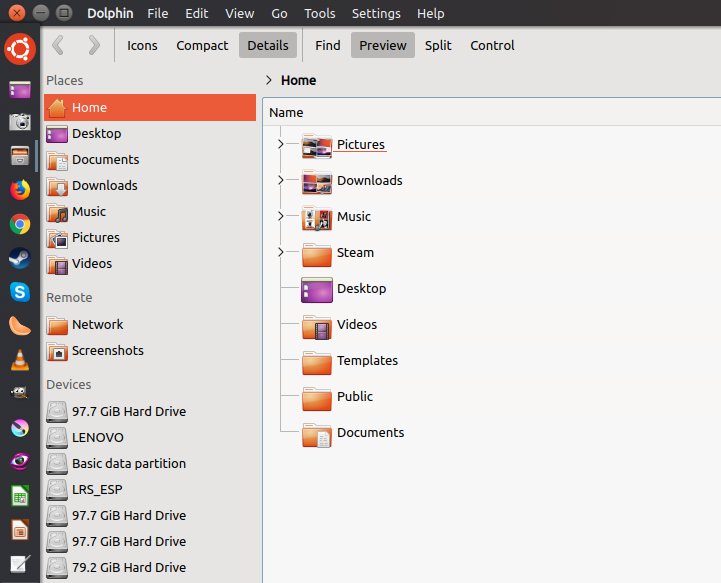
Task: Select the Templates folder icon
Action: (x=317, y=362)
